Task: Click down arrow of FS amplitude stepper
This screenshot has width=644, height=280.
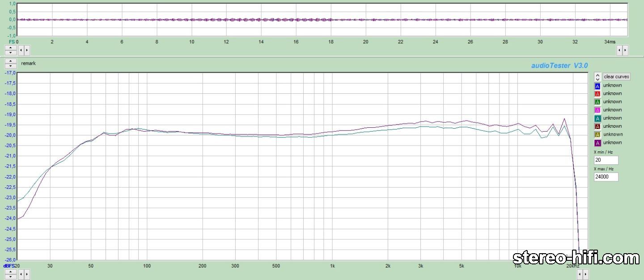Action: tap(11, 53)
